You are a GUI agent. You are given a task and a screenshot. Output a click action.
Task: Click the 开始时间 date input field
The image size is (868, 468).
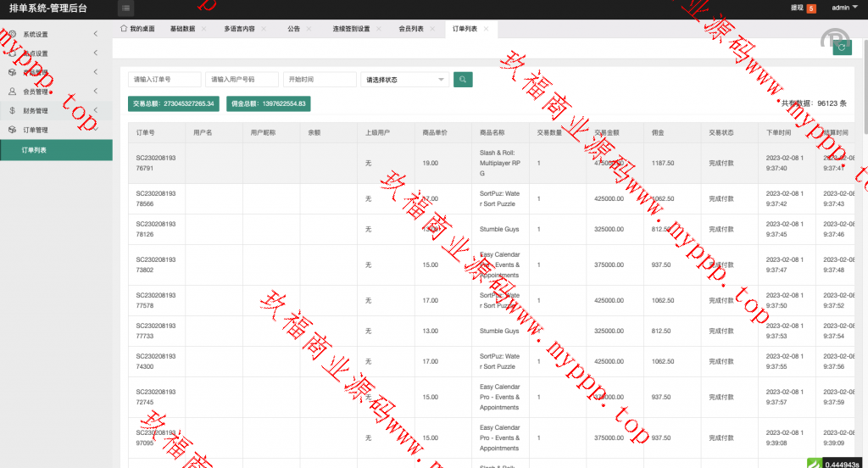(319, 79)
